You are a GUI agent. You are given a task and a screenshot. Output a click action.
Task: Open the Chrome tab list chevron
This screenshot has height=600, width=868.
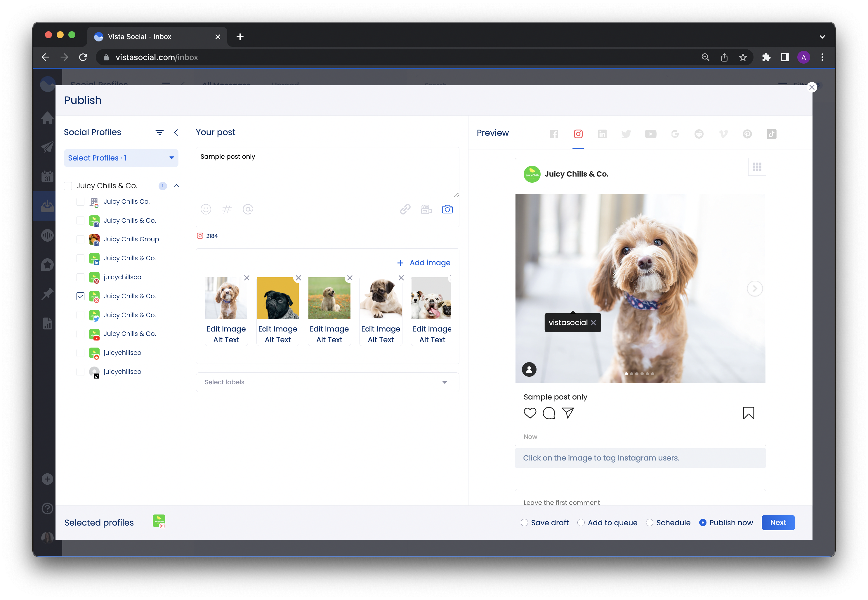point(822,37)
